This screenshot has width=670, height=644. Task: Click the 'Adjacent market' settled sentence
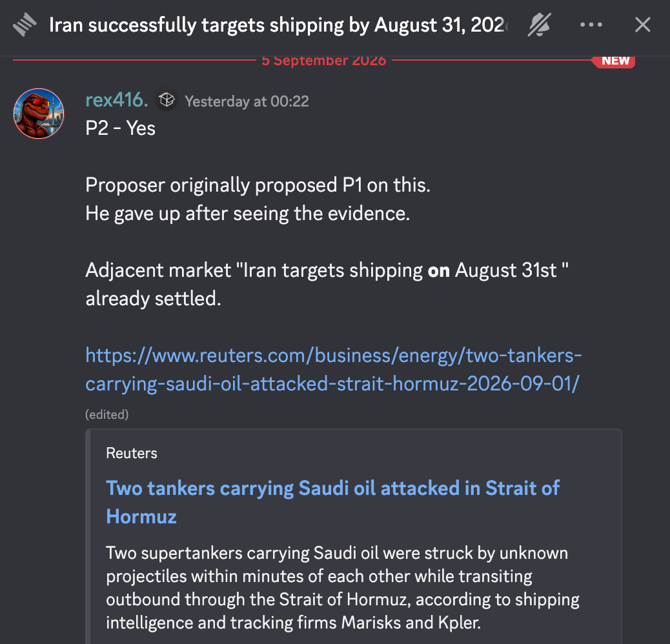(327, 285)
